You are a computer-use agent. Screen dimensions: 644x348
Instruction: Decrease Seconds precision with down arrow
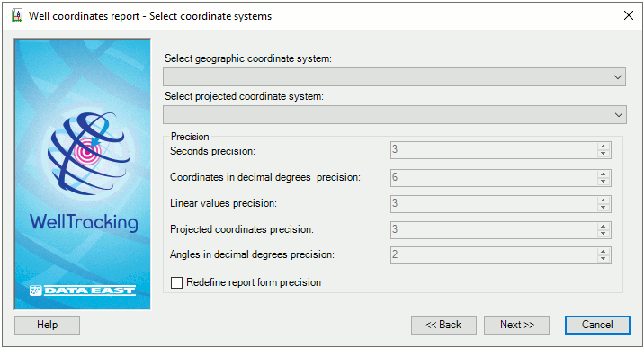(x=603, y=154)
